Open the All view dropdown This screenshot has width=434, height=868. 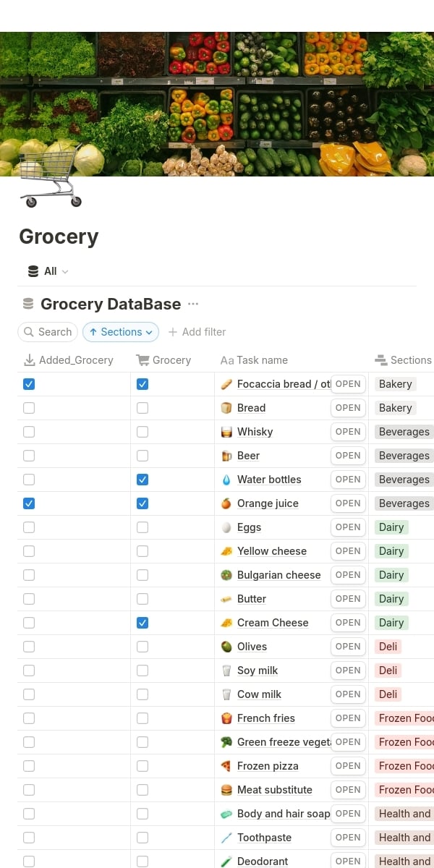pyautogui.click(x=49, y=271)
